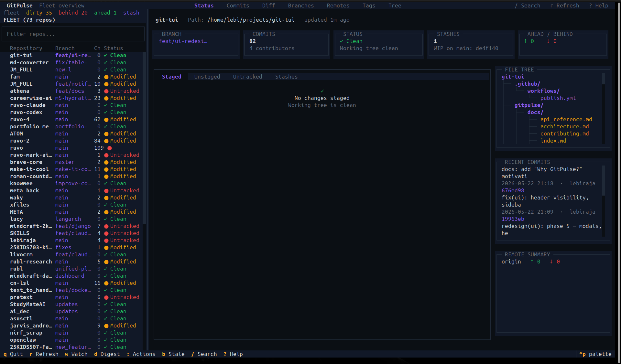Collapse the docs/ folder in file tree
Screen dimensions: 621x364
[x=535, y=112]
